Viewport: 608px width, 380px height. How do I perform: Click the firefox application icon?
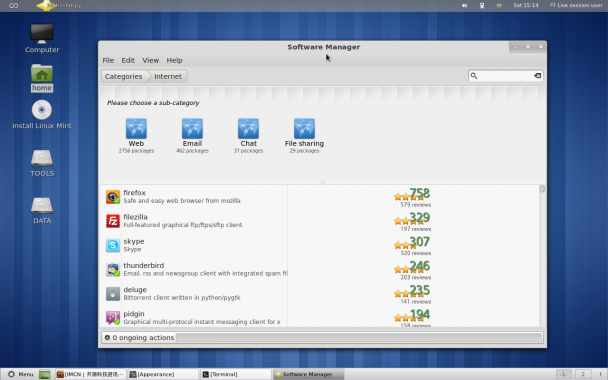click(113, 197)
